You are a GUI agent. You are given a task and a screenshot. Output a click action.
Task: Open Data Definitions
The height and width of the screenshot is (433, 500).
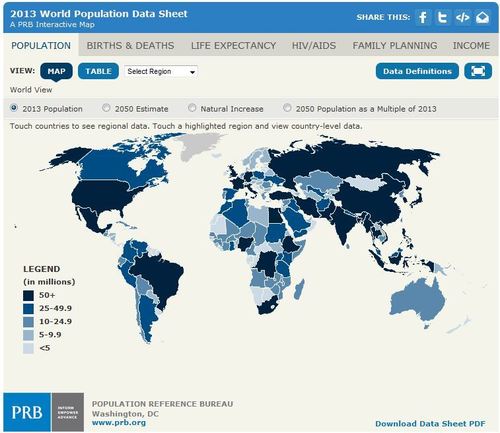[x=417, y=71]
